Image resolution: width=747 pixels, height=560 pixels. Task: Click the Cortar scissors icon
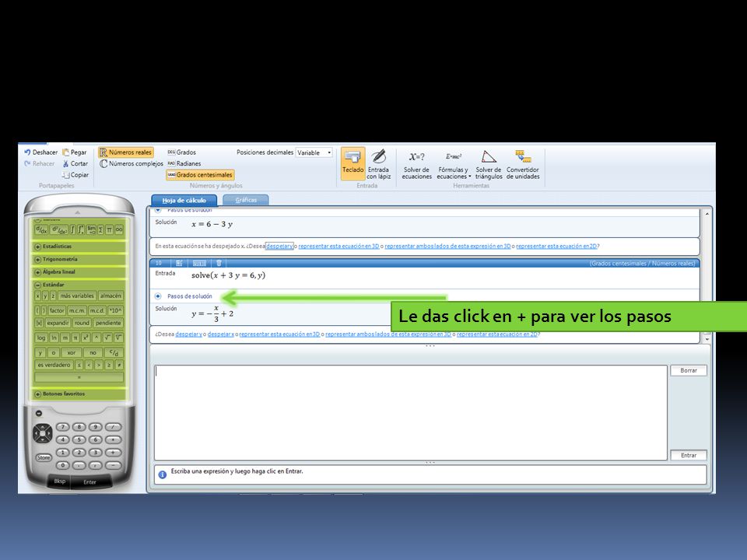pyautogui.click(x=65, y=163)
